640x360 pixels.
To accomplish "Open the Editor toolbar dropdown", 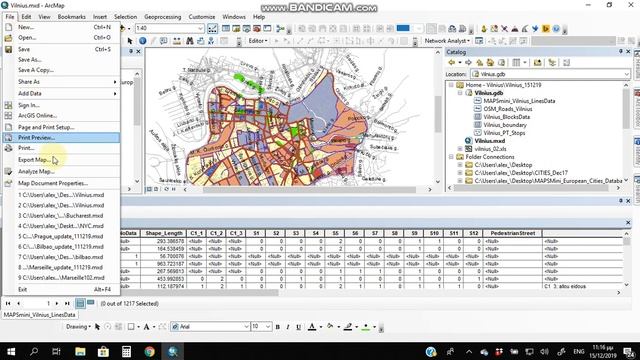I will tap(258, 41).
